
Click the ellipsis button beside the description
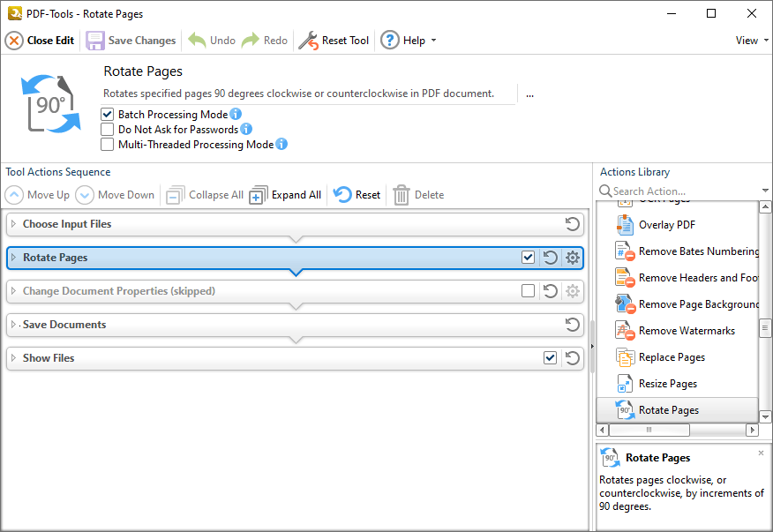click(530, 94)
